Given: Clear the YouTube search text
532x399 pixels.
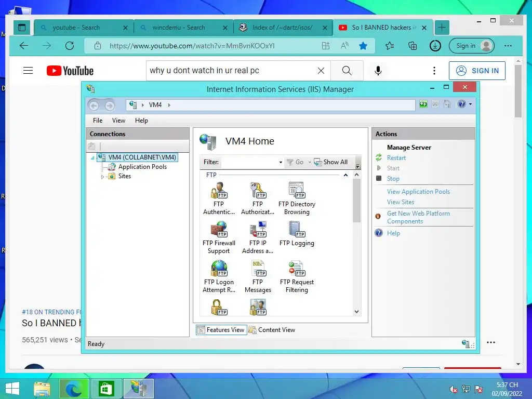Looking at the screenshot, I should [x=321, y=71].
